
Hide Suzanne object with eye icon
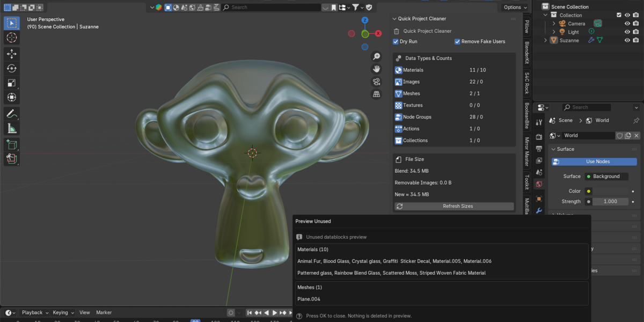627,40
